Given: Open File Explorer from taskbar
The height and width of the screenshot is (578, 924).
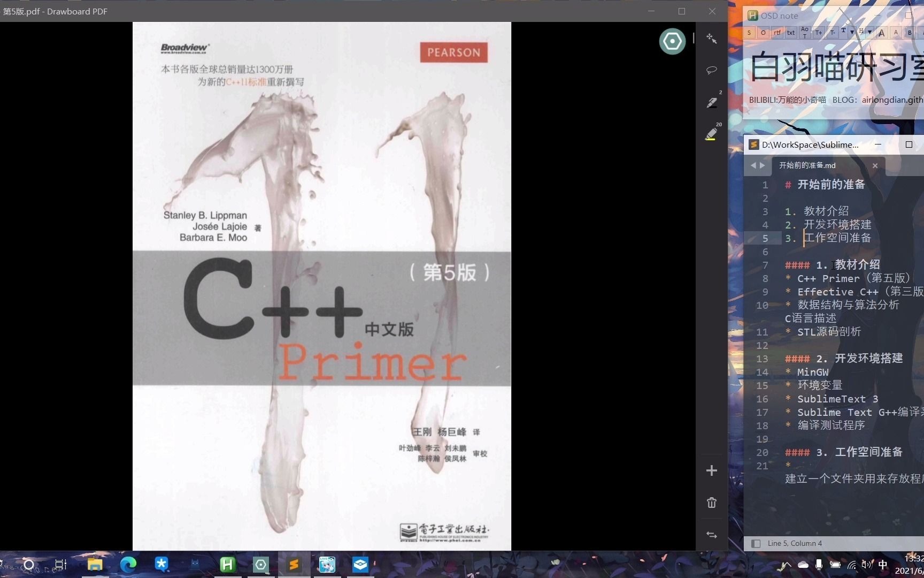Looking at the screenshot, I should 95,565.
